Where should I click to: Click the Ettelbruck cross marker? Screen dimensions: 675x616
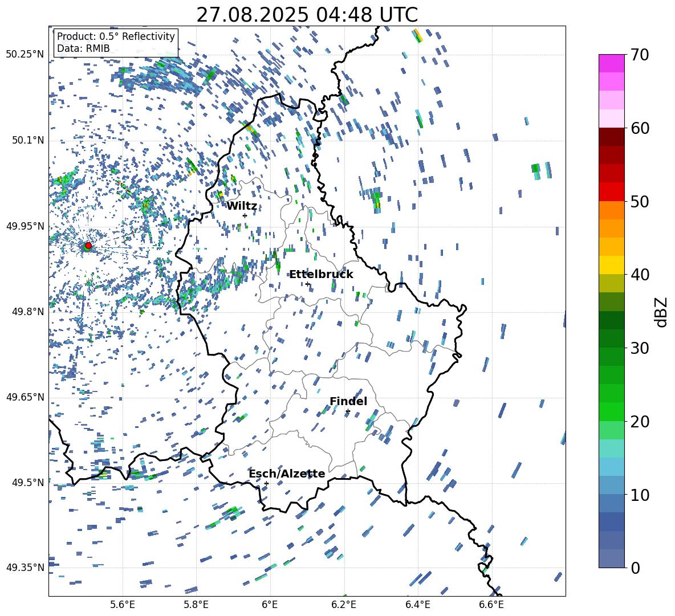[x=307, y=284]
